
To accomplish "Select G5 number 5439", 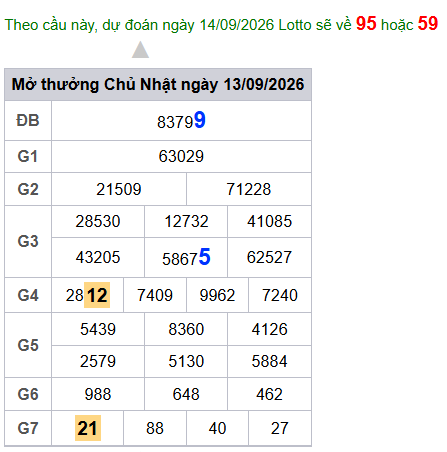I will [x=98, y=329].
